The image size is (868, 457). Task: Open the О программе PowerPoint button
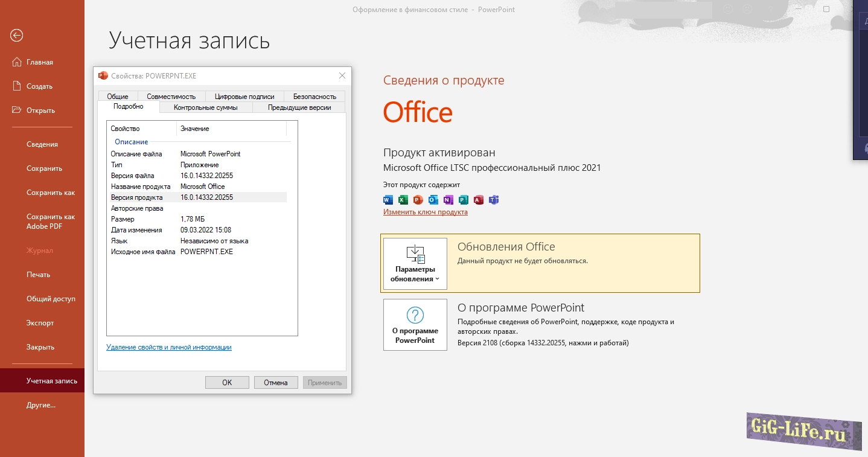415,325
